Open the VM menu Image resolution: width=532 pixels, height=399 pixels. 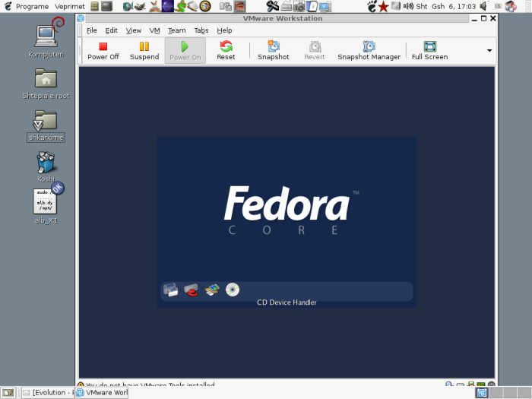coord(155,30)
